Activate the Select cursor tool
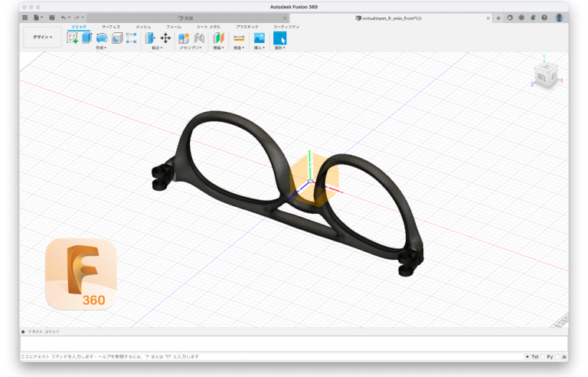Screen dimensions: 588x377 tap(279, 38)
